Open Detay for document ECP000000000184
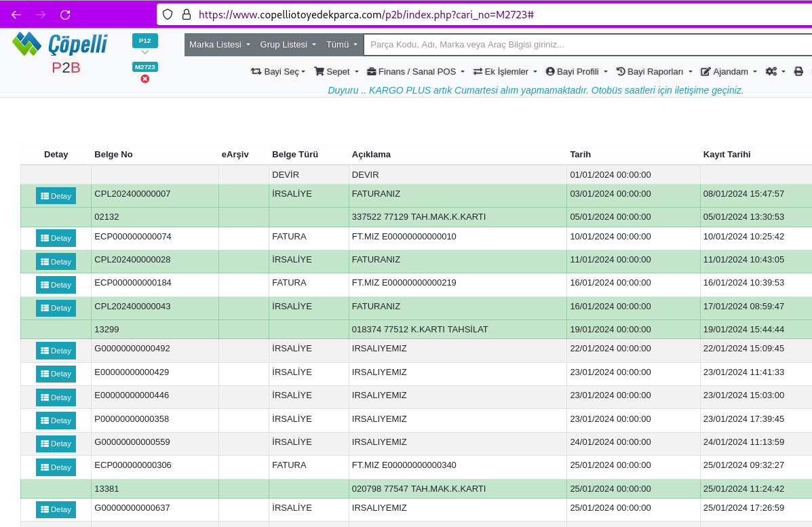812x527 pixels. (x=56, y=285)
